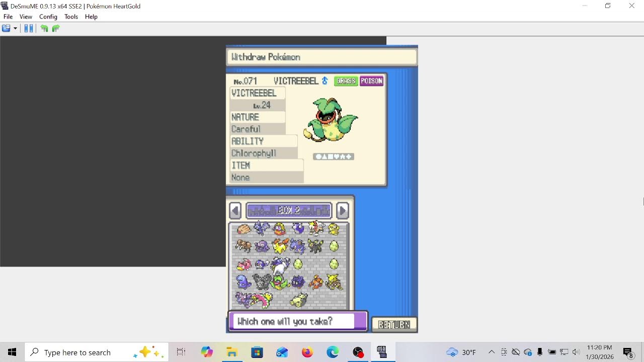
Task: Select the dark purple Gastly icon
Action: [x=298, y=282]
